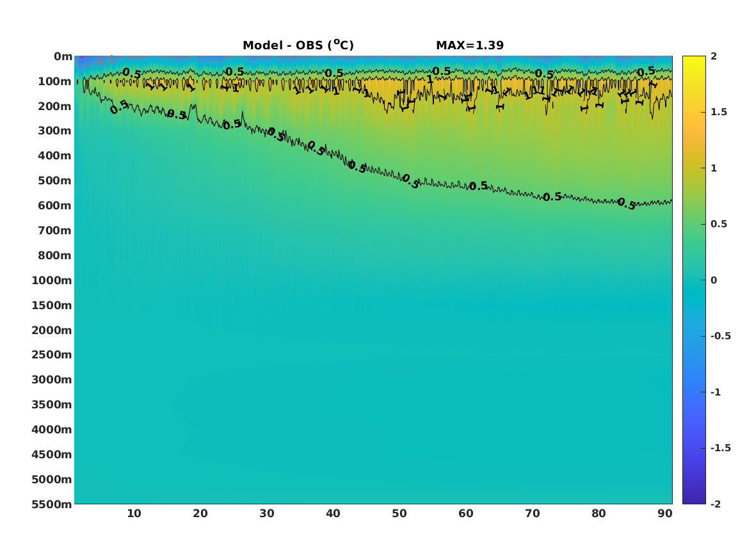Click the x-axis tick label "90"
This screenshot has height=560, width=747.
(665, 513)
